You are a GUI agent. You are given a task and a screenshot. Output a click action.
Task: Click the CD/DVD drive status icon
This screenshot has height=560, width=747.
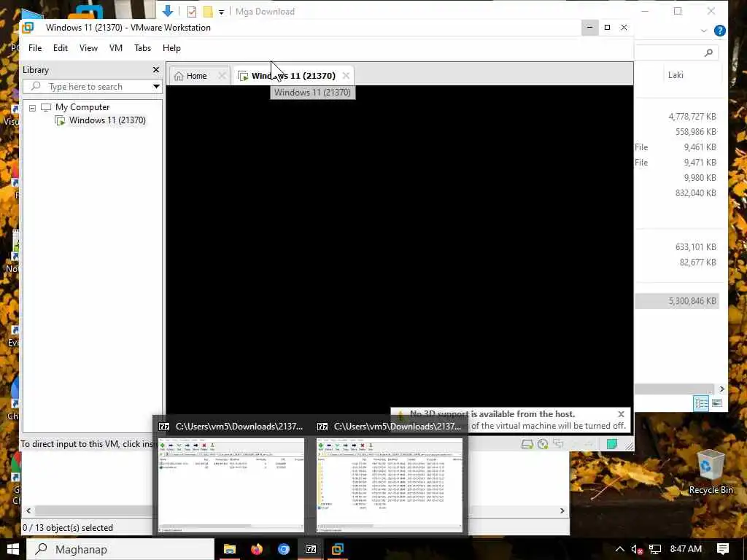pyautogui.click(x=543, y=444)
